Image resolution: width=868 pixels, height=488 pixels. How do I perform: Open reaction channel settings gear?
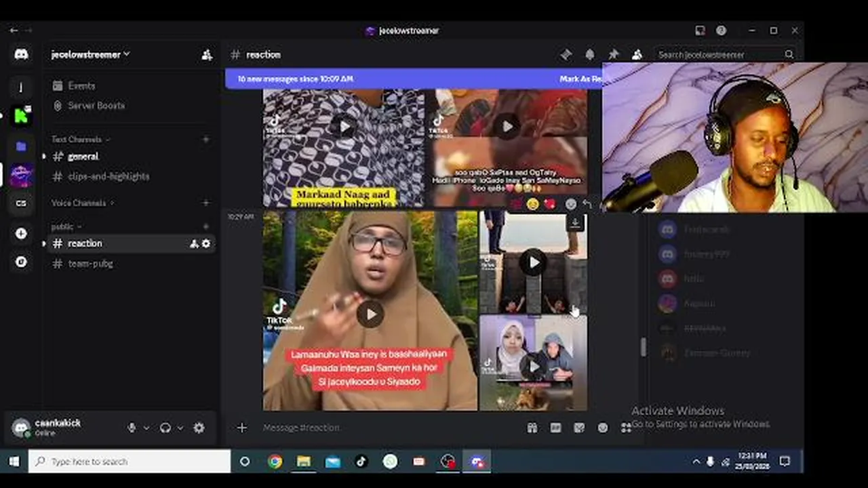(206, 243)
